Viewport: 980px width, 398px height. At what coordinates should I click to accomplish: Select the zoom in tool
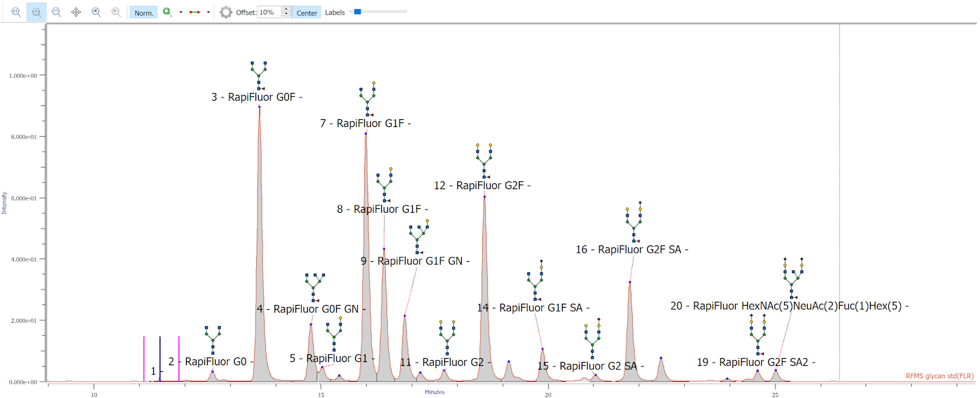tap(37, 12)
